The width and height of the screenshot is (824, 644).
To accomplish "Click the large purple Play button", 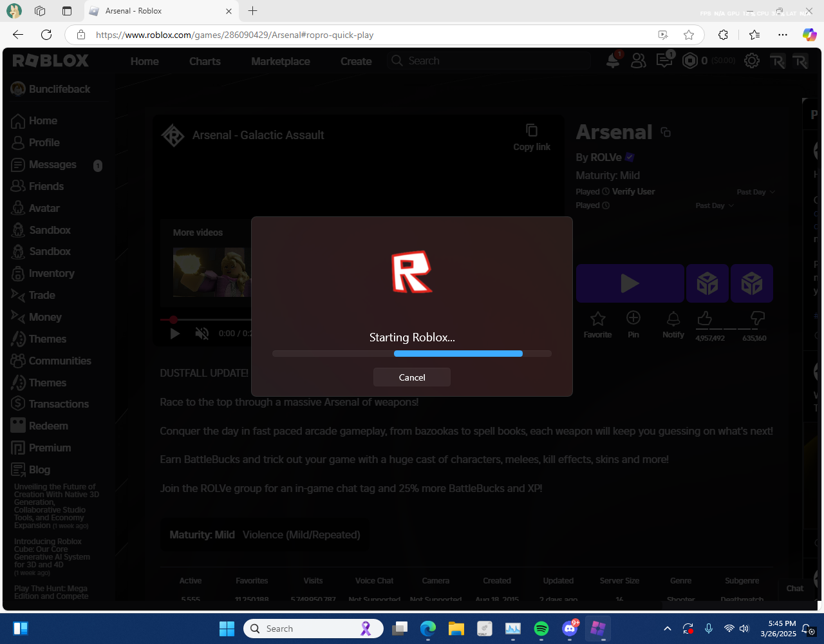I will point(630,283).
